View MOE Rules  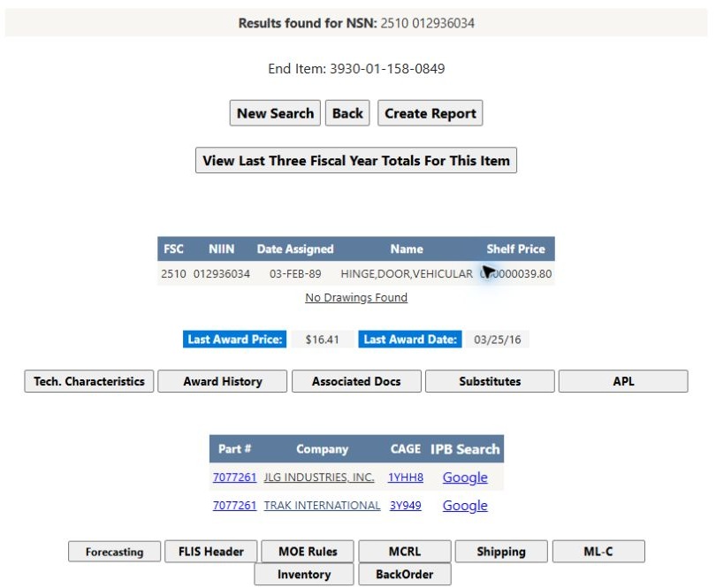(x=308, y=552)
